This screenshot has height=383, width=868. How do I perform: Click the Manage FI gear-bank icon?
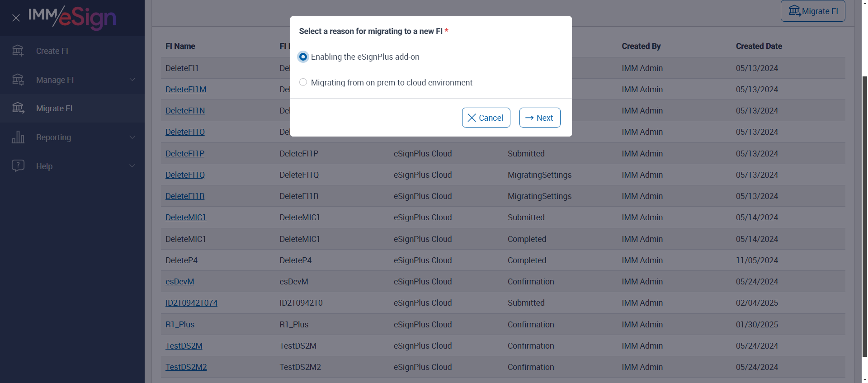point(18,80)
